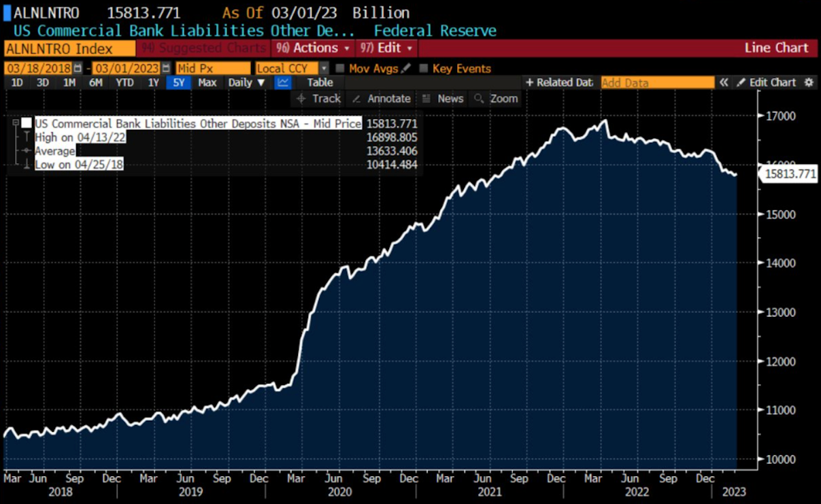821x504 pixels.
Task: Activate the Track crosshair tool
Action: (x=318, y=99)
